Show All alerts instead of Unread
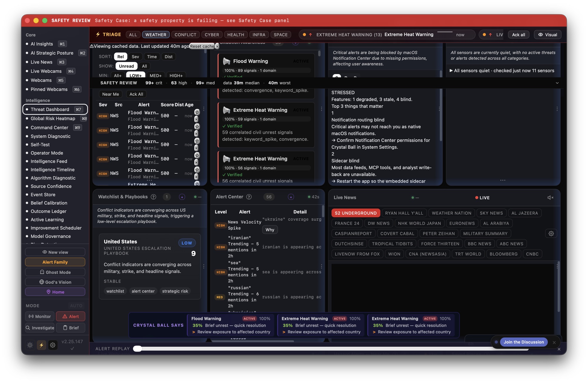This screenshot has width=588, height=383. click(144, 66)
